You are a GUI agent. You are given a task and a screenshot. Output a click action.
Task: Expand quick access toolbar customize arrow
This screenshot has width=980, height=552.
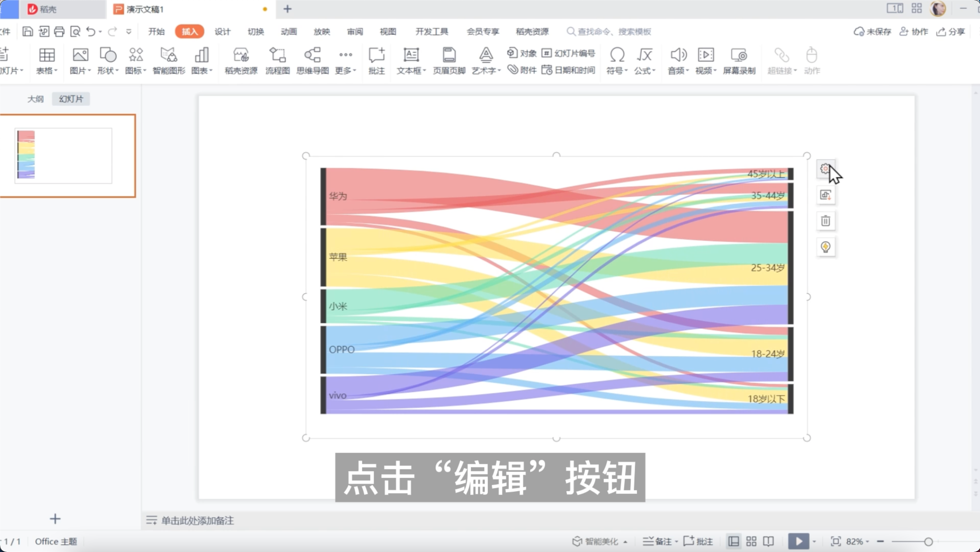(129, 31)
